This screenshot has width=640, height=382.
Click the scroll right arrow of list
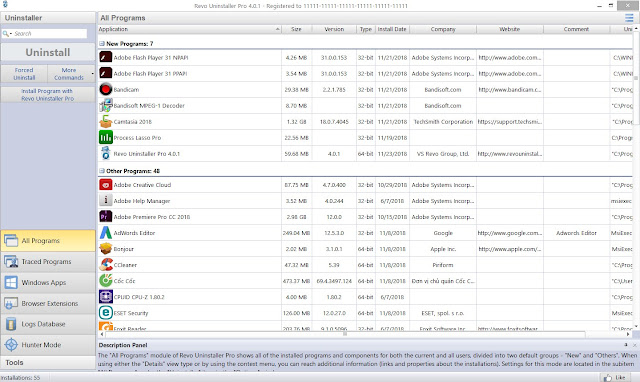[x=628, y=334]
